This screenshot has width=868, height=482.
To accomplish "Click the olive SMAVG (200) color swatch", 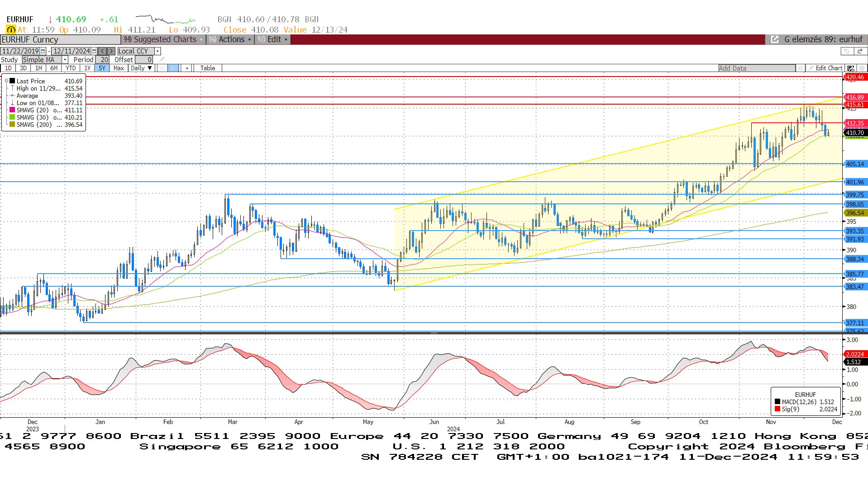I will pos(12,125).
